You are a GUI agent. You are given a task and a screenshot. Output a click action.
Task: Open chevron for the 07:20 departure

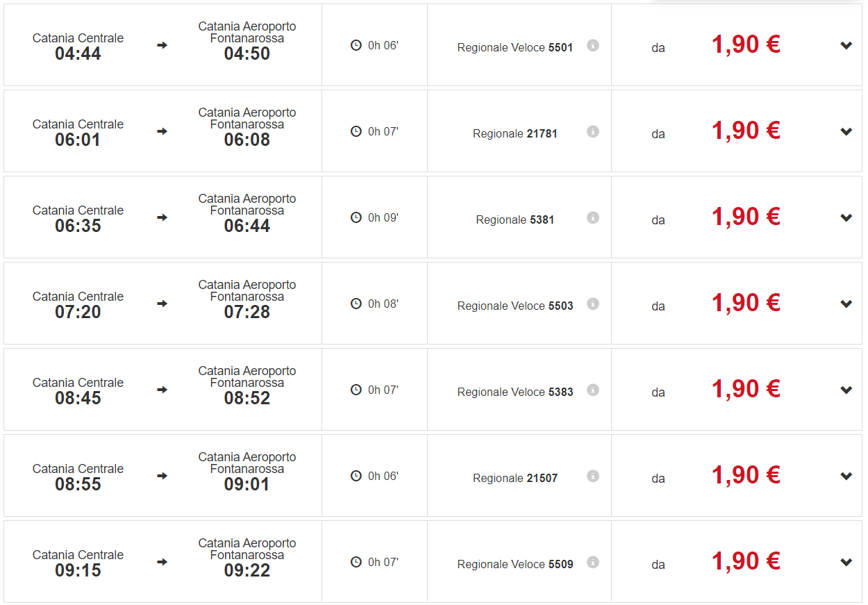coord(846,304)
